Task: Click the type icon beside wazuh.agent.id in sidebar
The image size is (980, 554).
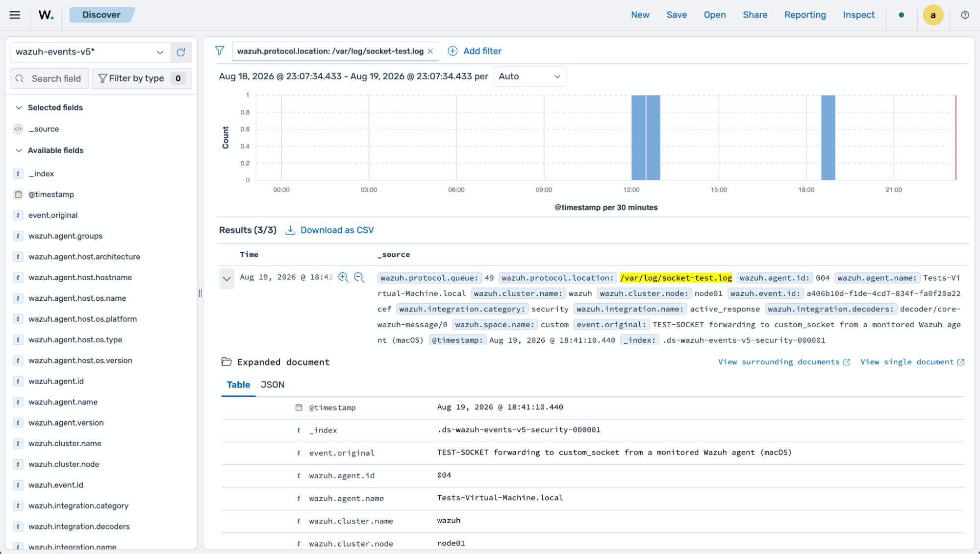Action: (18, 382)
